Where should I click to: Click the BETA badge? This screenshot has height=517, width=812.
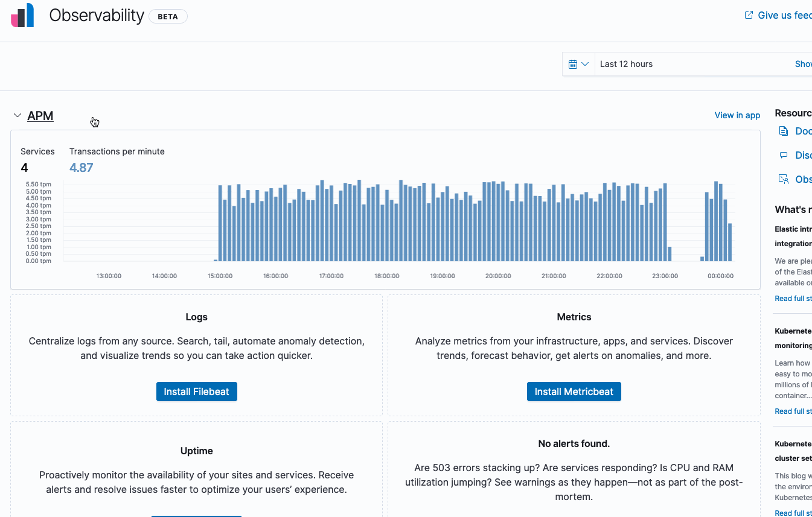pyautogui.click(x=168, y=17)
